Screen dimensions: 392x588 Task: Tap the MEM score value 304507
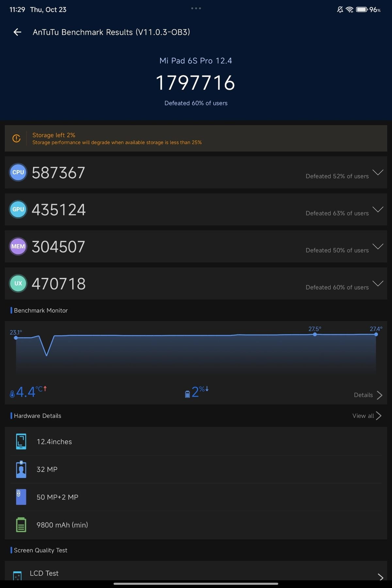(58, 247)
